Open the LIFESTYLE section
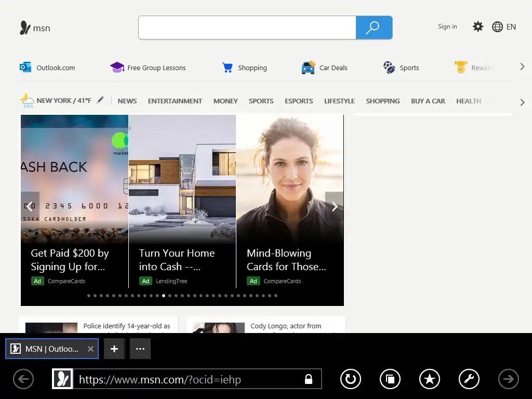 coord(339,101)
